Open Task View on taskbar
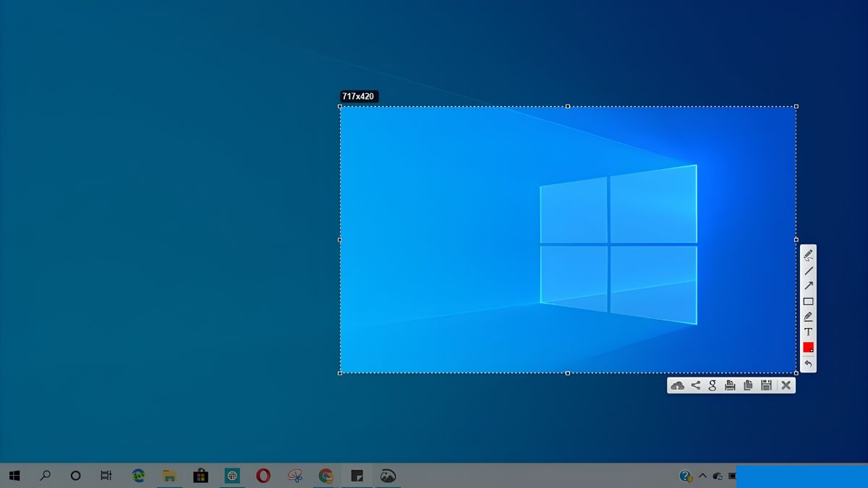The height and width of the screenshot is (488, 868). pos(106,476)
